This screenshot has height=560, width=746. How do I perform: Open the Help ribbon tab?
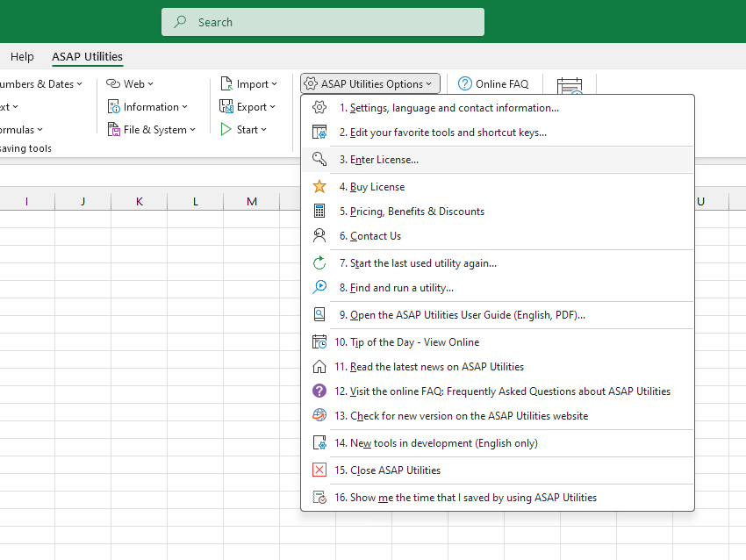(x=22, y=57)
